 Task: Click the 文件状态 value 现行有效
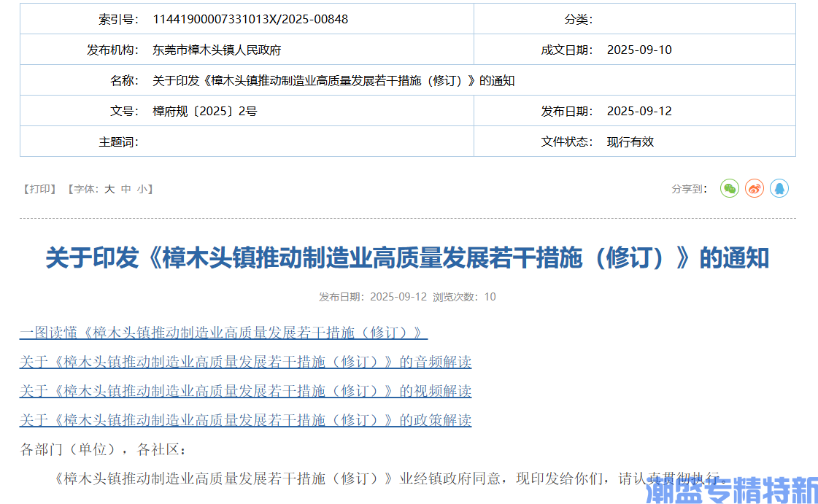[x=630, y=141]
